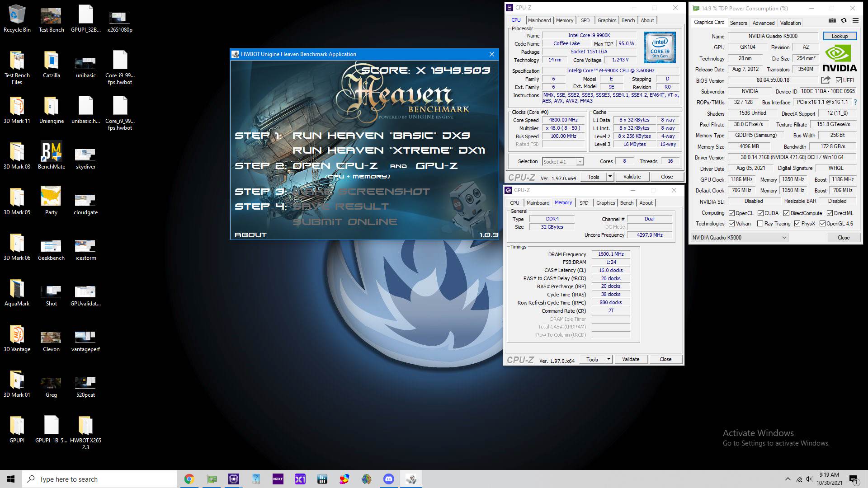Image resolution: width=868 pixels, height=488 pixels.
Task: Open the GPUPI folder icon
Action: [x=17, y=430]
